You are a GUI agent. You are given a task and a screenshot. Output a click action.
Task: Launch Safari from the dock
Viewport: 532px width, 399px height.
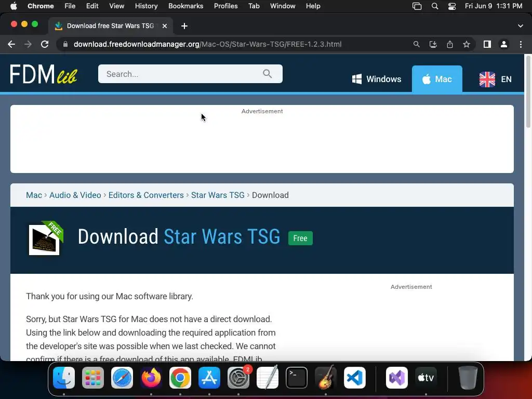pyautogui.click(x=122, y=378)
